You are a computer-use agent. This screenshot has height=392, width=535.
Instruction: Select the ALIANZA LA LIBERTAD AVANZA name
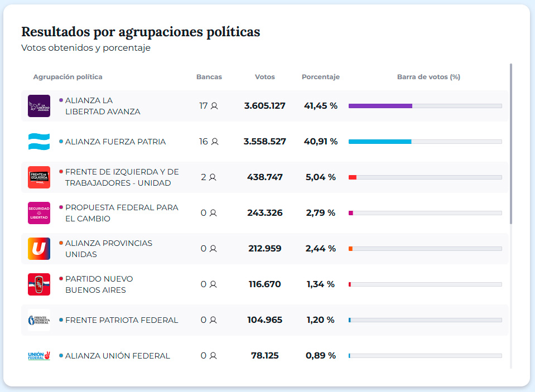(x=103, y=106)
